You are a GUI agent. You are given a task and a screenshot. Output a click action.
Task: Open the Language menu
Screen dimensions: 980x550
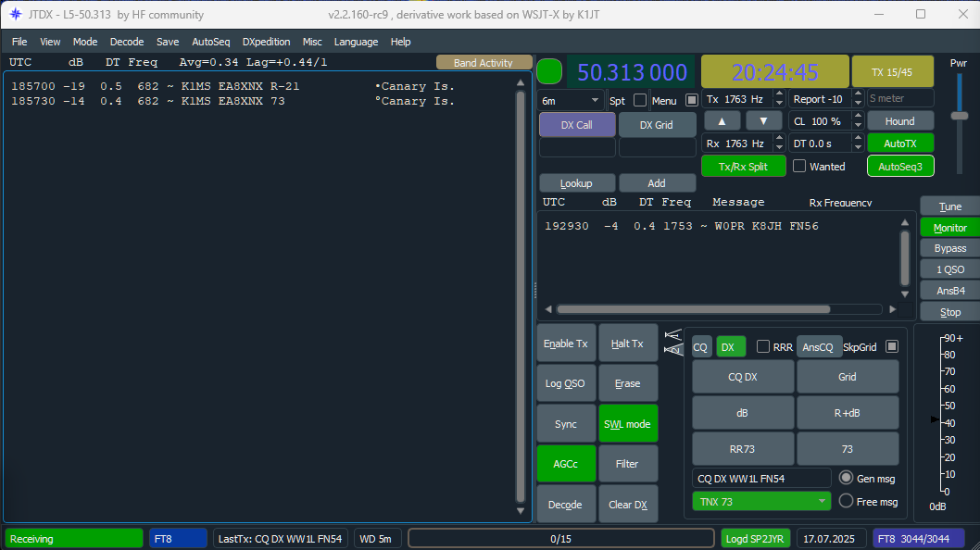[x=356, y=42]
